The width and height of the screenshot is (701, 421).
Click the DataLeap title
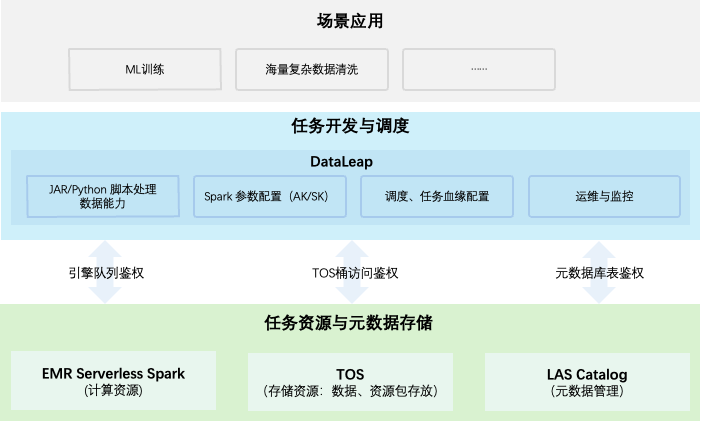point(342,162)
